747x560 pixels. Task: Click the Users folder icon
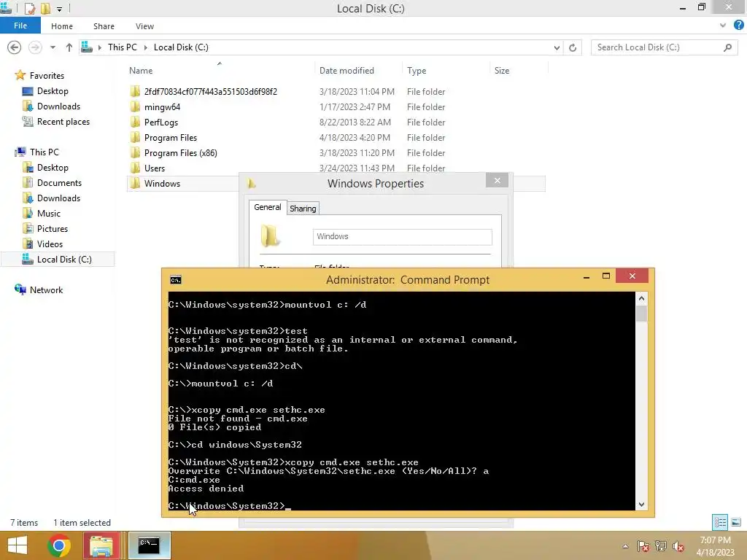tap(135, 168)
